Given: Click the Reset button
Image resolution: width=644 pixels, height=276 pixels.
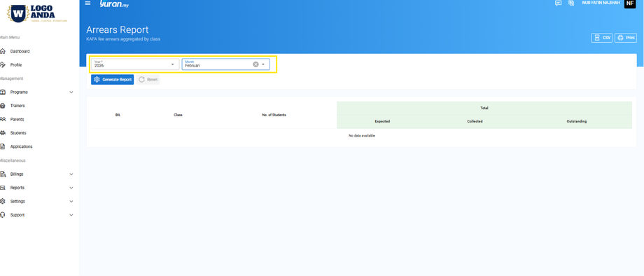Looking at the screenshot, I should coord(148,80).
